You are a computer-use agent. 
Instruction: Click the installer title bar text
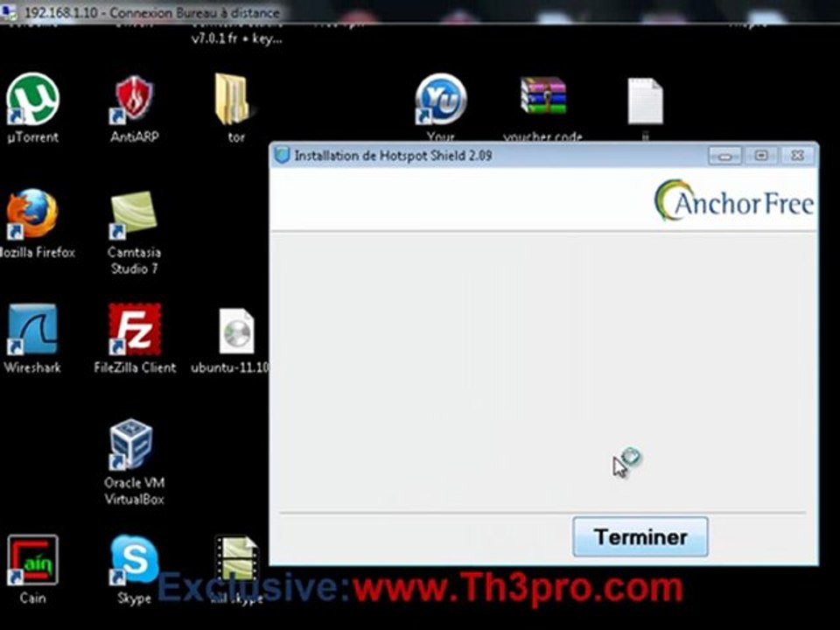click(393, 156)
